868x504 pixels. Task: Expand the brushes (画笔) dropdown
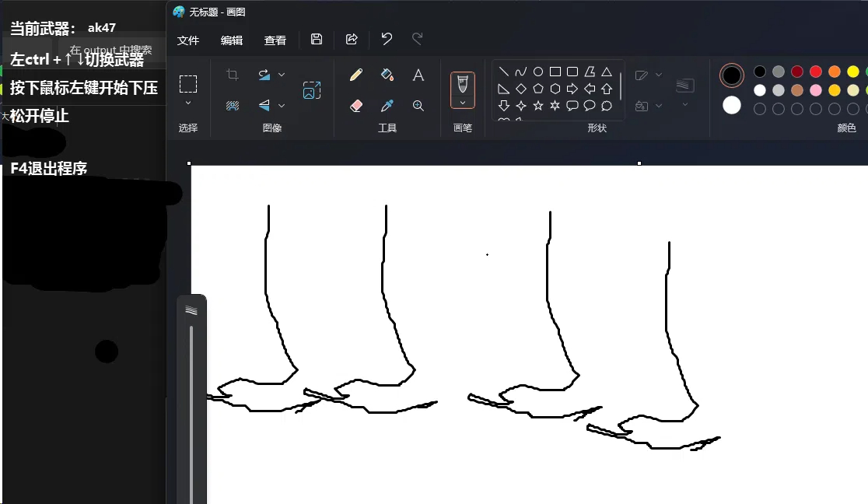(x=461, y=103)
